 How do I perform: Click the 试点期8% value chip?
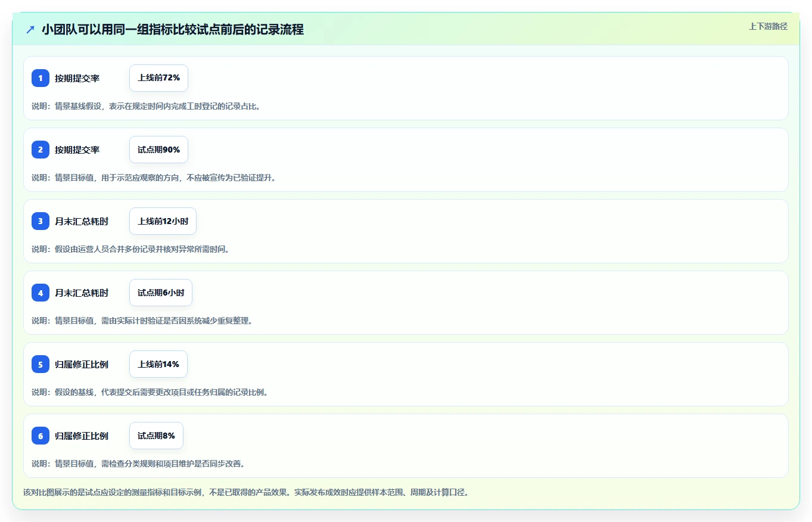tap(156, 436)
